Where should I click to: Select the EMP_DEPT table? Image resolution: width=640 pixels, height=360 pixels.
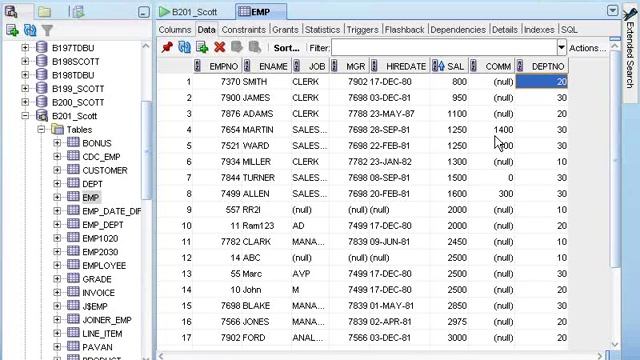click(x=102, y=224)
